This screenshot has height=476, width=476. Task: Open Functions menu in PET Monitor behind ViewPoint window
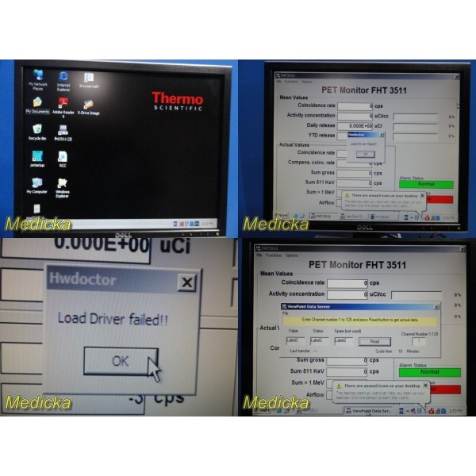click(x=274, y=255)
